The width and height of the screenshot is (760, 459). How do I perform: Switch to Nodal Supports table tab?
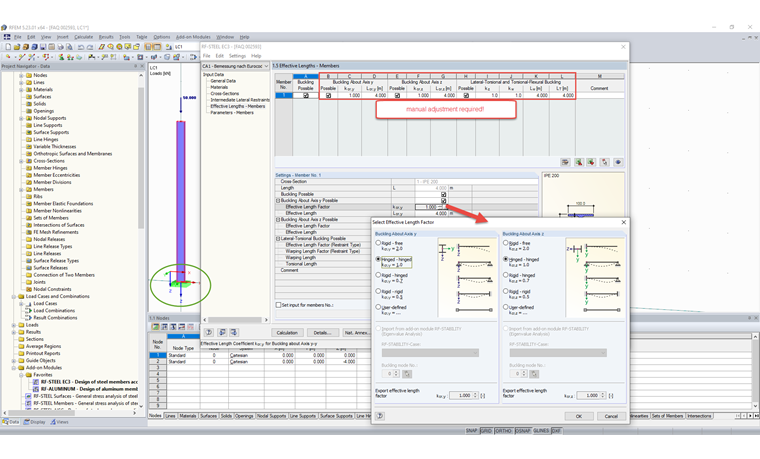(271, 416)
